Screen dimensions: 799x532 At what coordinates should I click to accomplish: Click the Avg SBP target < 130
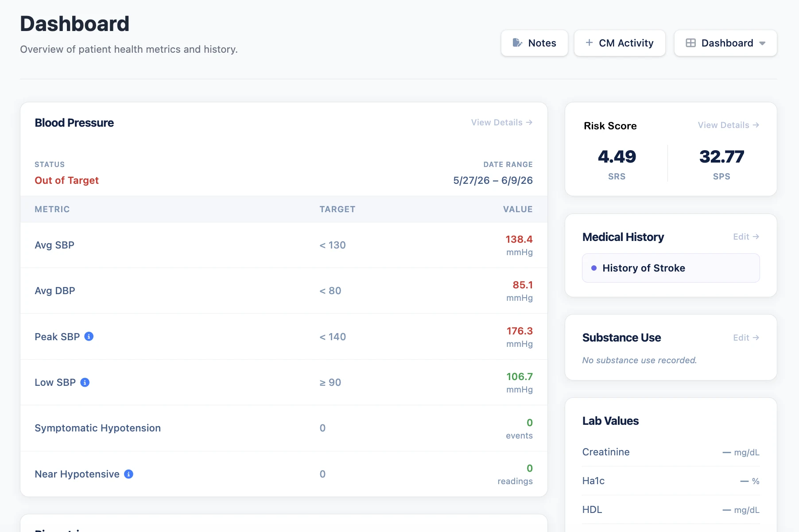[x=333, y=245]
